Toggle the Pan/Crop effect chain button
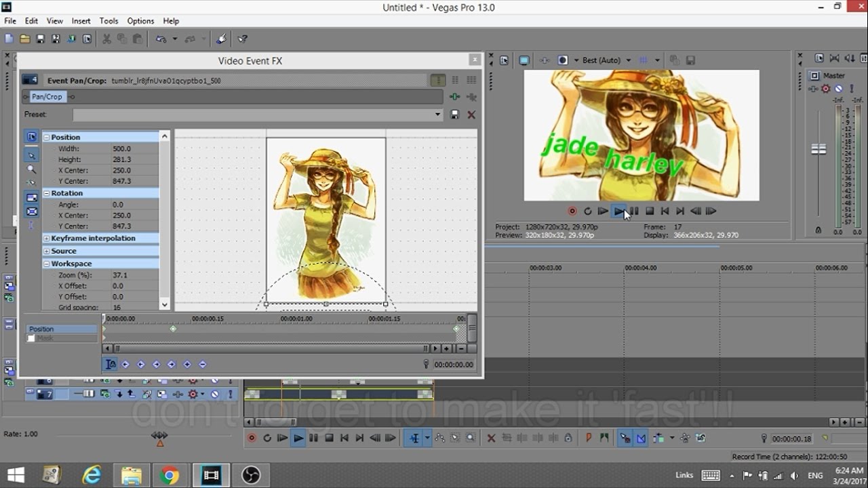 [47, 97]
